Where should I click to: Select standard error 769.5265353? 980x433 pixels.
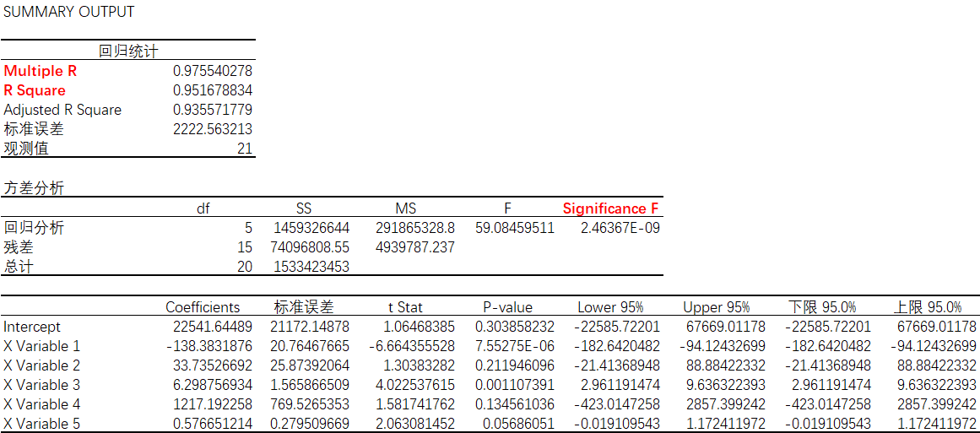coord(310,403)
